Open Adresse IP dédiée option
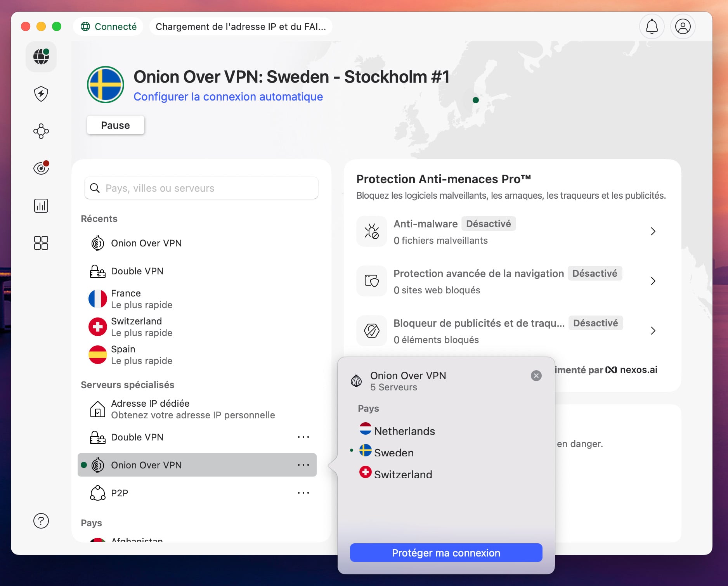728x586 pixels. pyautogui.click(x=197, y=409)
